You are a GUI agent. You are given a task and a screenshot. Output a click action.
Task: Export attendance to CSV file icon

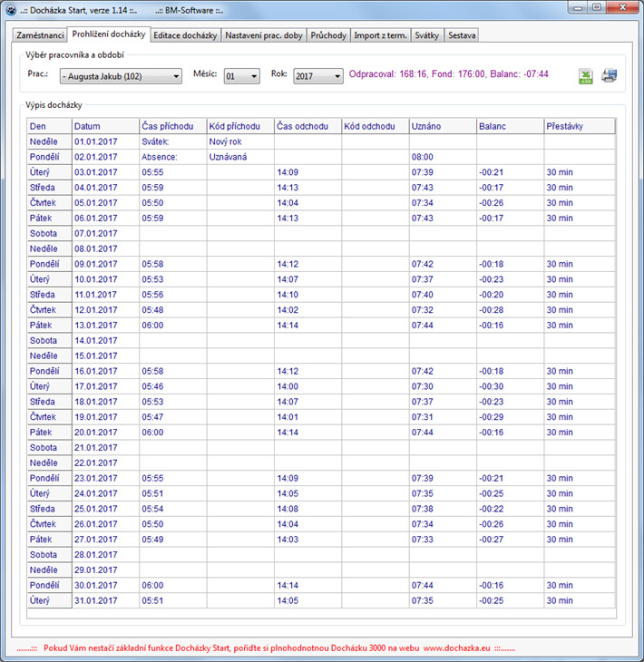pos(585,76)
